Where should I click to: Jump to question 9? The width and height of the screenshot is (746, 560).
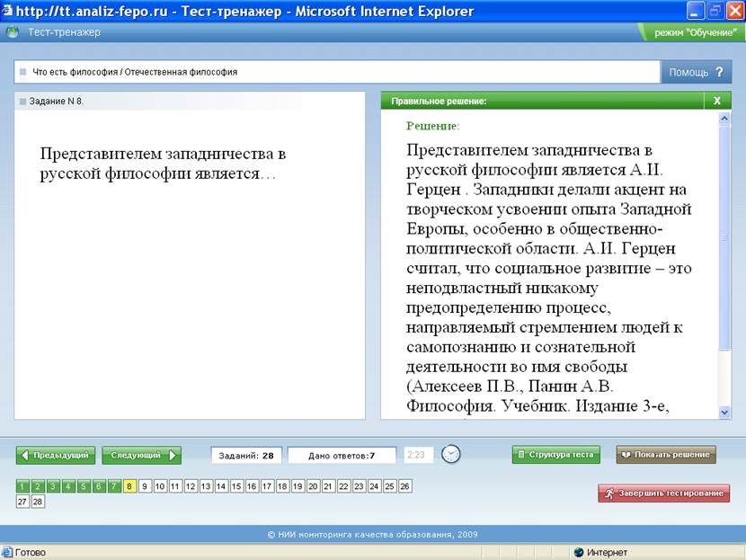[145, 486]
